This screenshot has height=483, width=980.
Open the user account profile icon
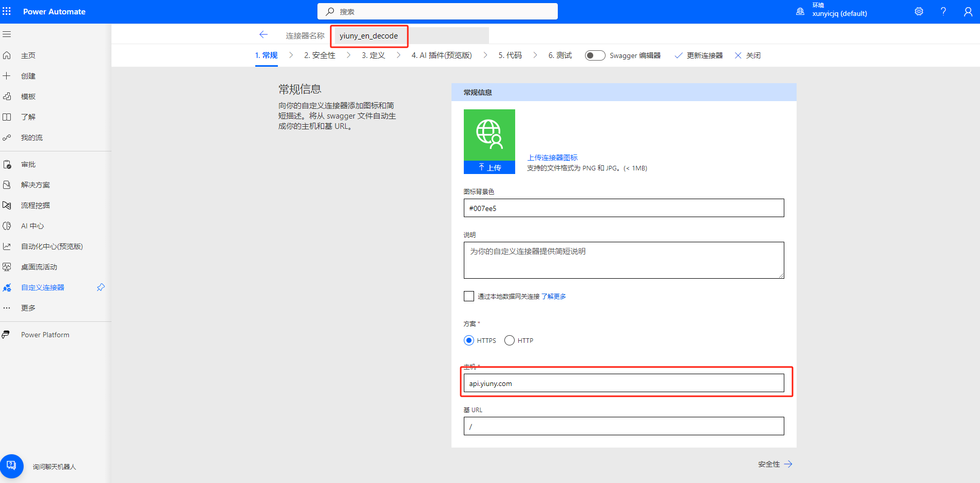(x=968, y=11)
